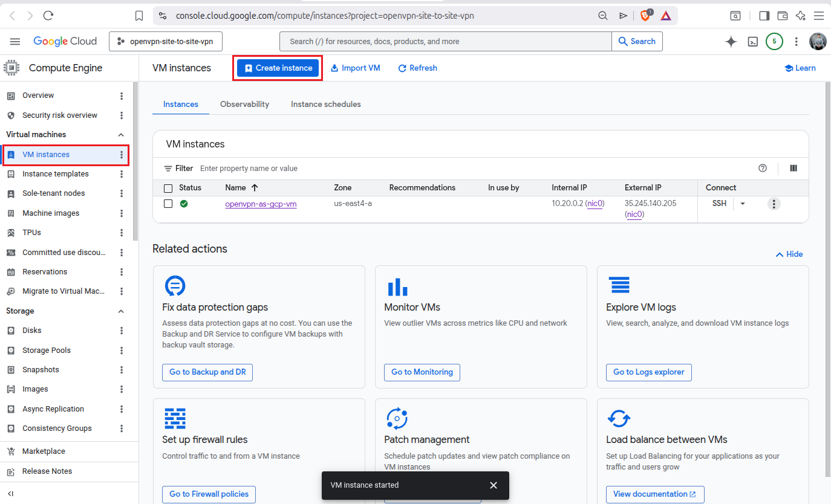Open the Learn panel link
Screen dimensions: 831x504
coord(800,68)
